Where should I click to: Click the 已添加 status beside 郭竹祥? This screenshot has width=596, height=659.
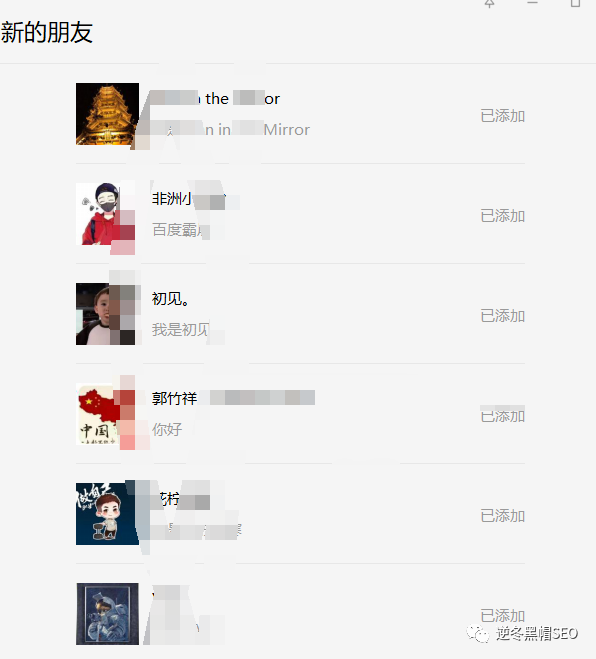coord(503,416)
